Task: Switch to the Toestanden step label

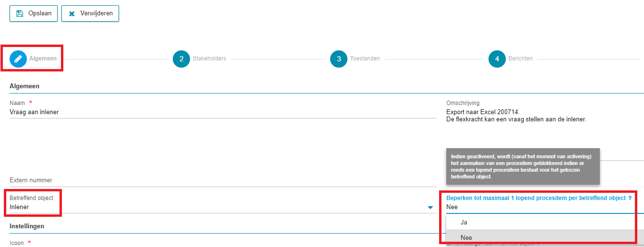Action: [365, 59]
